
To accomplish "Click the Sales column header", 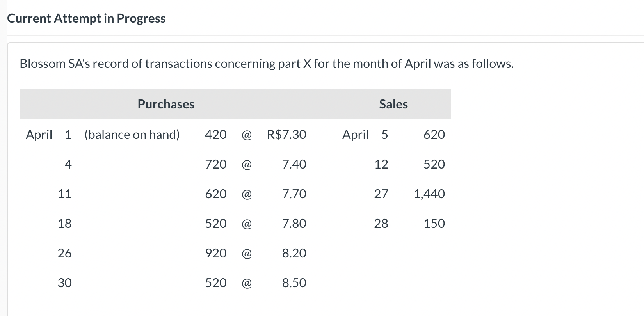I will tap(393, 104).
